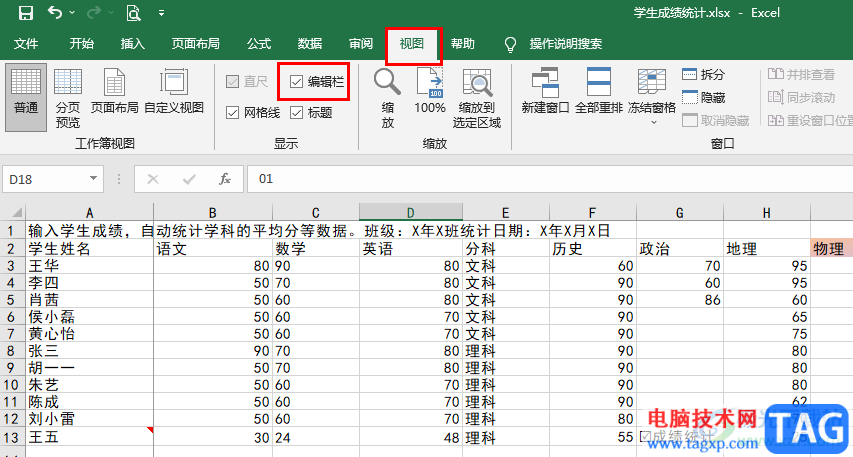The image size is (853, 457).
Task: Click the 隐藏 window button
Action: click(x=703, y=97)
